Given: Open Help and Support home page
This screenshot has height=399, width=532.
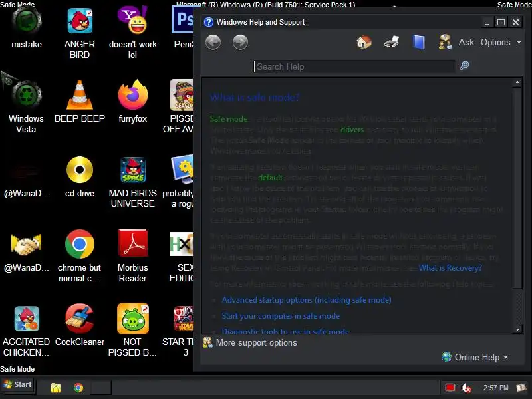Looking at the screenshot, I should pyautogui.click(x=364, y=43).
